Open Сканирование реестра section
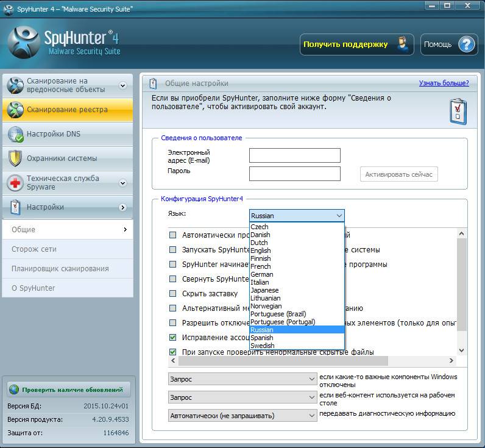Screen dimensions: 485x448 [68, 110]
